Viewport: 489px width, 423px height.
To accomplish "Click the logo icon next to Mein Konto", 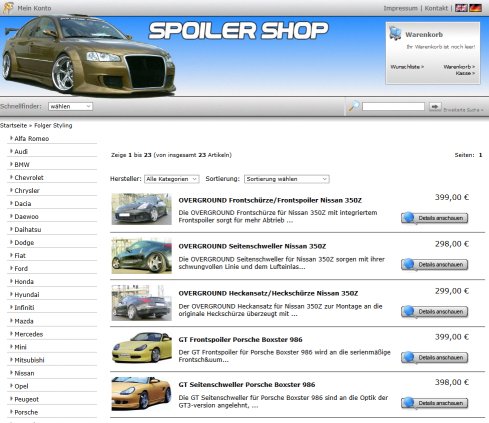I will (8, 8).
